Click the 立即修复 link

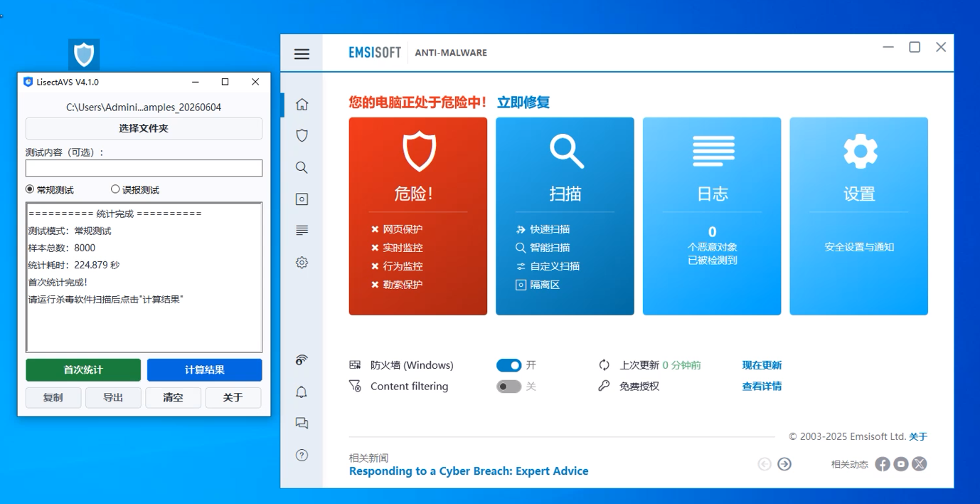click(x=523, y=103)
